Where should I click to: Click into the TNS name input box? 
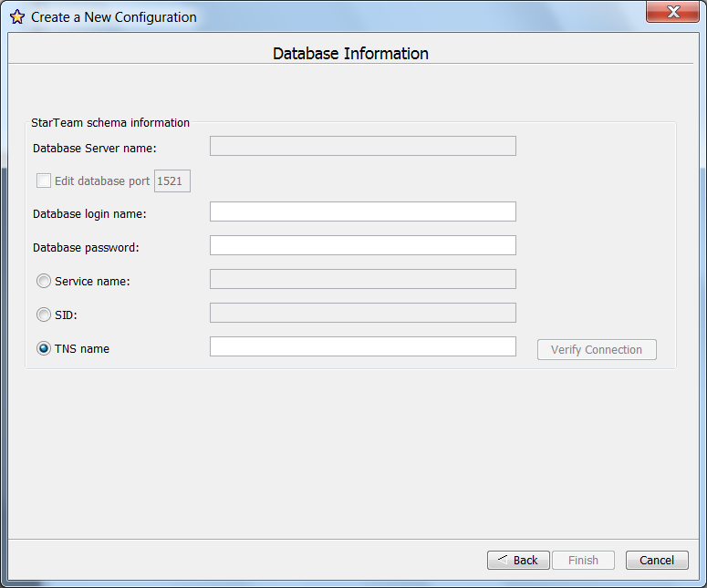point(362,346)
